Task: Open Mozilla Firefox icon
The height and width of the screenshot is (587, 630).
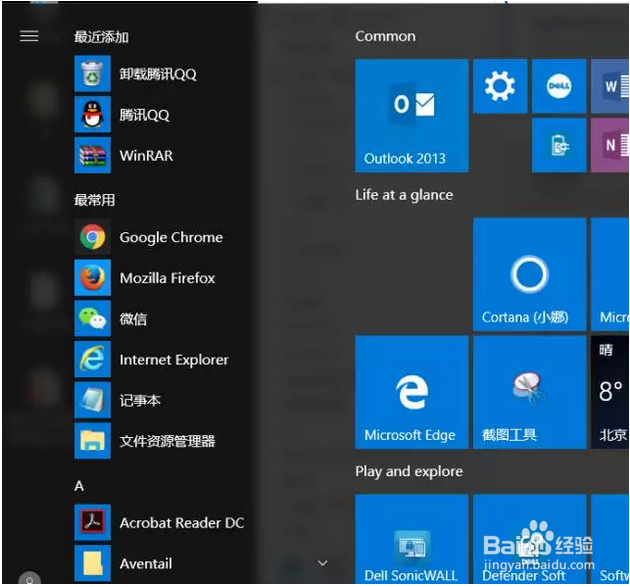Action: (x=92, y=278)
